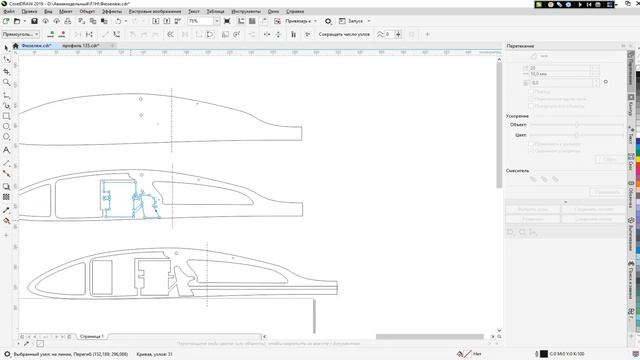Go to Welcome screen home tab icon
Viewport: 640px width, 360px height.
(16, 46)
